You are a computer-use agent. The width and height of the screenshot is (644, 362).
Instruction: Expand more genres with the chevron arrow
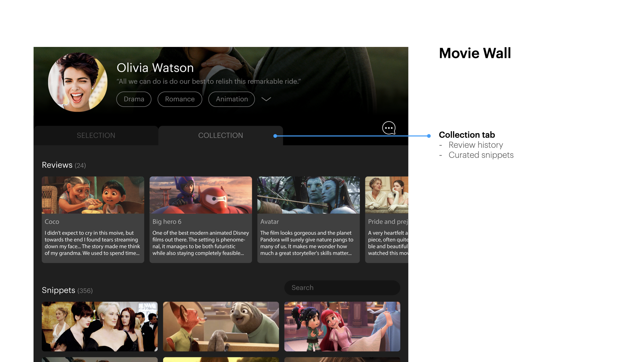266,99
